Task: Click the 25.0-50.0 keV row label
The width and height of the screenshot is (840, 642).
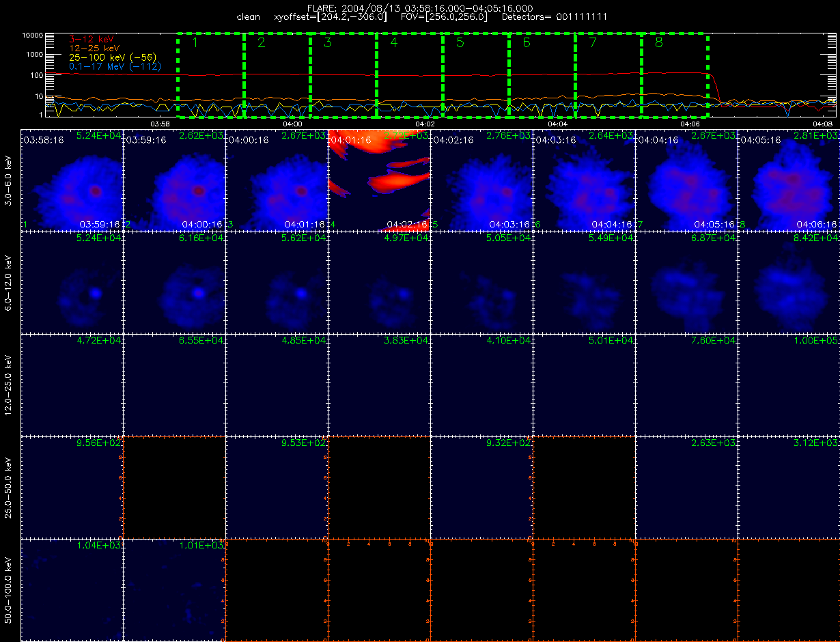Action: point(8,488)
